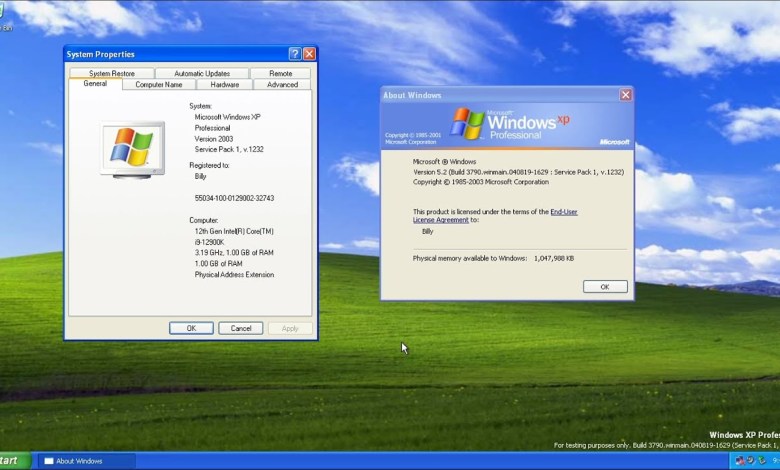Activate the About Windows taskbar button
The width and height of the screenshot is (780, 470).
point(87,461)
